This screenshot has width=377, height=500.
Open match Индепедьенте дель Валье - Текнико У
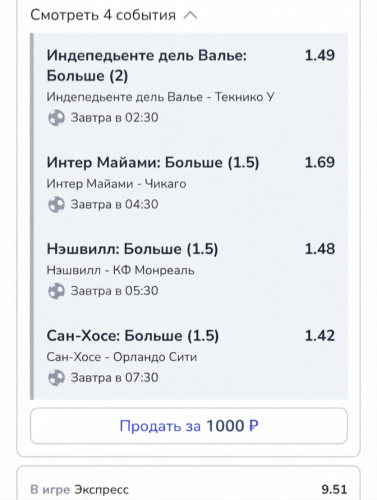coord(160,97)
